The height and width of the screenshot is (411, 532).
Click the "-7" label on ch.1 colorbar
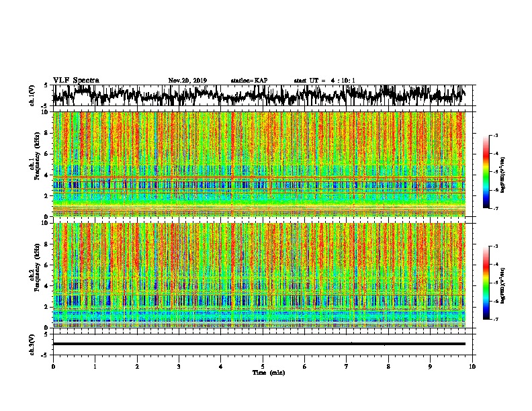(495, 208)
